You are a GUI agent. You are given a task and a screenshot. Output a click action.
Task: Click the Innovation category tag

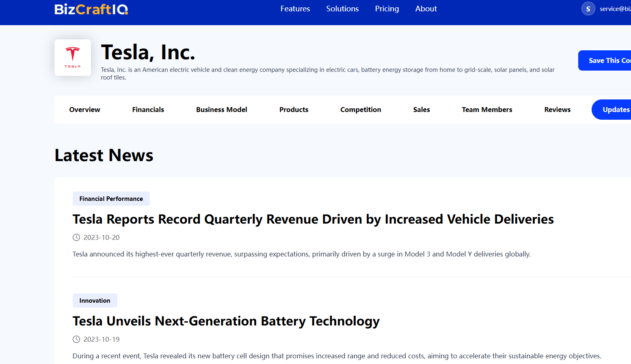[x=95, y=301]
